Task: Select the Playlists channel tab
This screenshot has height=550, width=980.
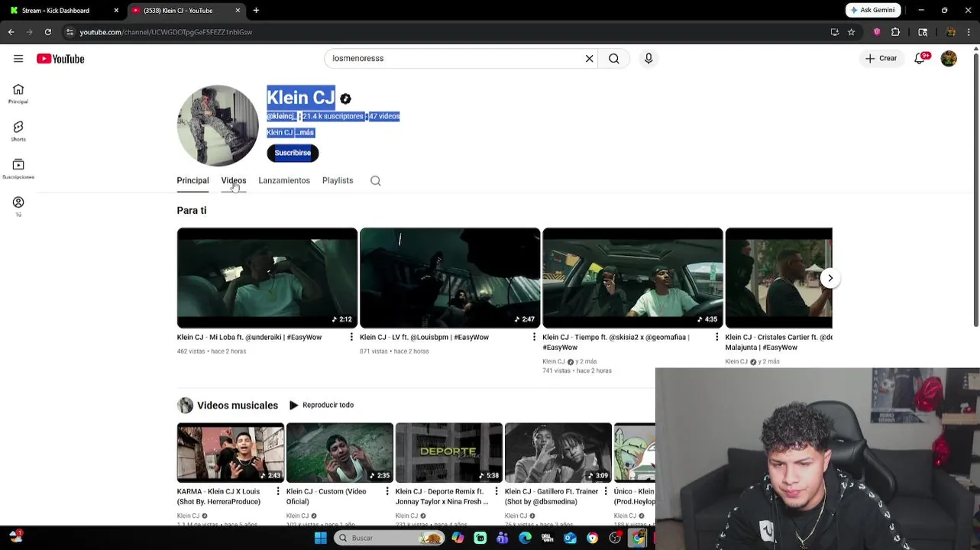Action: pyautogui.click(x=338, y=181)
